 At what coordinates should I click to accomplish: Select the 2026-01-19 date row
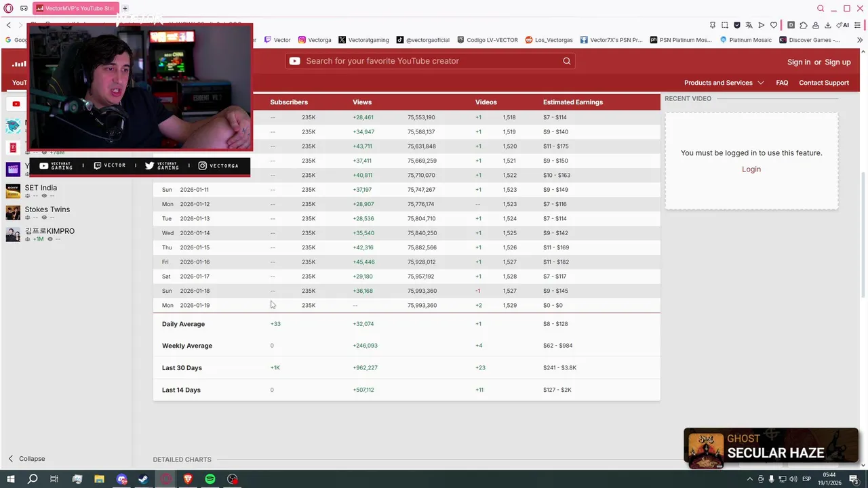(x=406, y=305)
